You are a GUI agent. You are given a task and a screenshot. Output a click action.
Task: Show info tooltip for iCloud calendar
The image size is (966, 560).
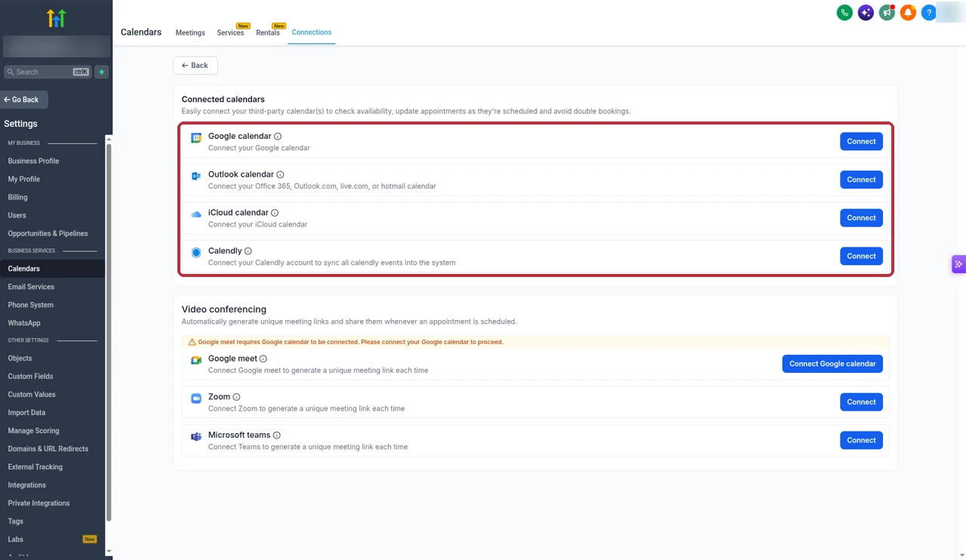(275, 213)
